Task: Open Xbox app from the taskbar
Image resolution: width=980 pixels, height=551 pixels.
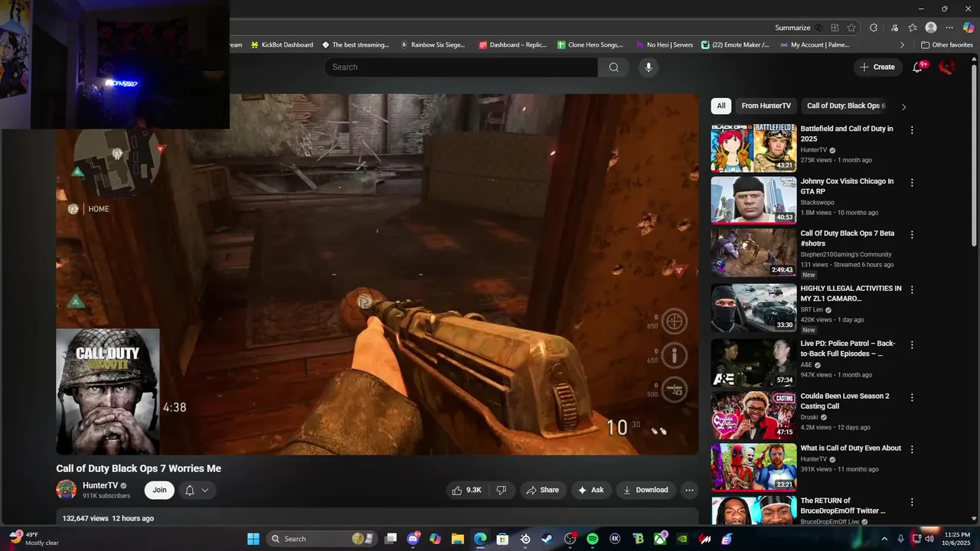Action: tap(660, 539)
